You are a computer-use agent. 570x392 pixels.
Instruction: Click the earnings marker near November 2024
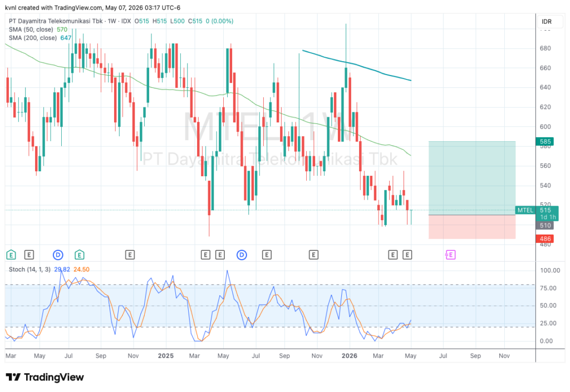(130, 255)
